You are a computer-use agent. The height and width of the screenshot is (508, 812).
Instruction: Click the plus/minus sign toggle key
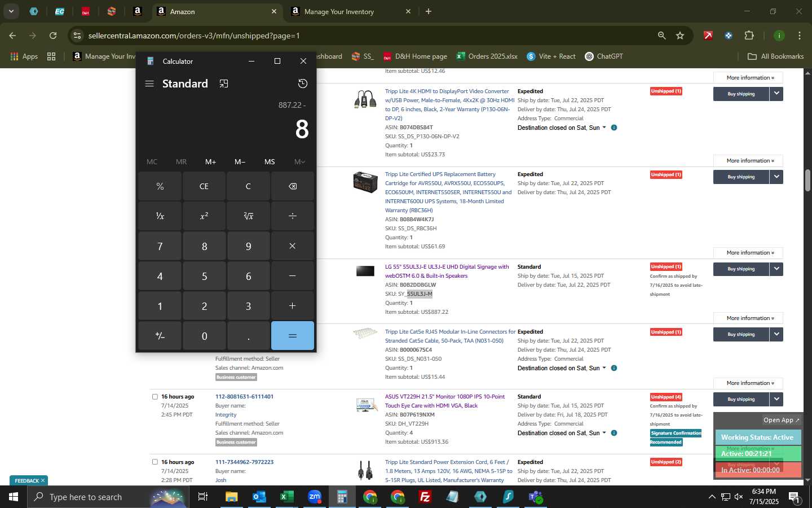tap(160, 336)
